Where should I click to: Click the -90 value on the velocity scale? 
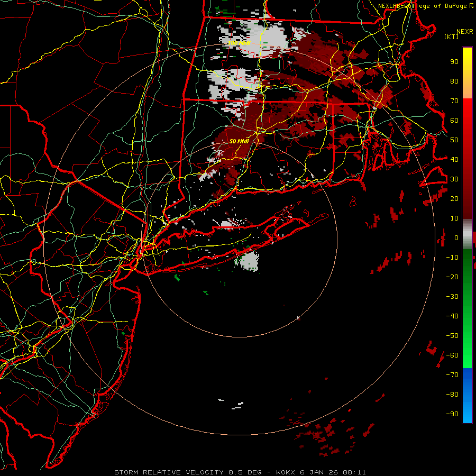(x=452, y=414)
